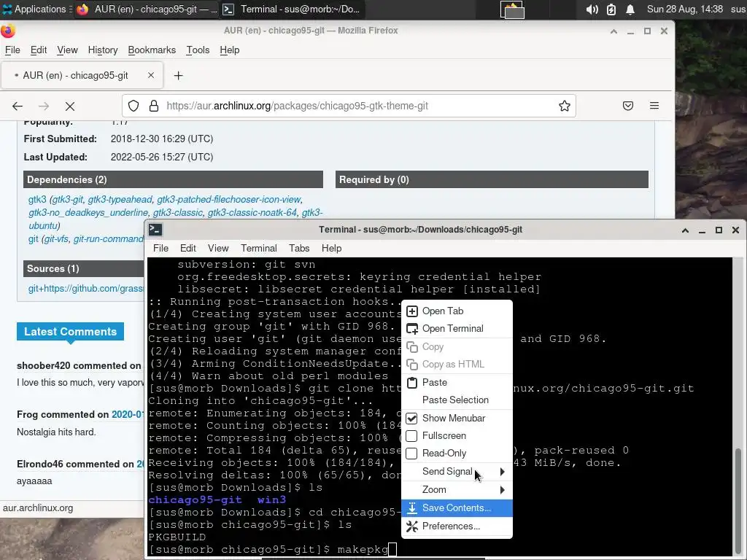Open the gtk3-classic-noatk-64 link
Screen dimensions: 747x560
tap(252, 212)
